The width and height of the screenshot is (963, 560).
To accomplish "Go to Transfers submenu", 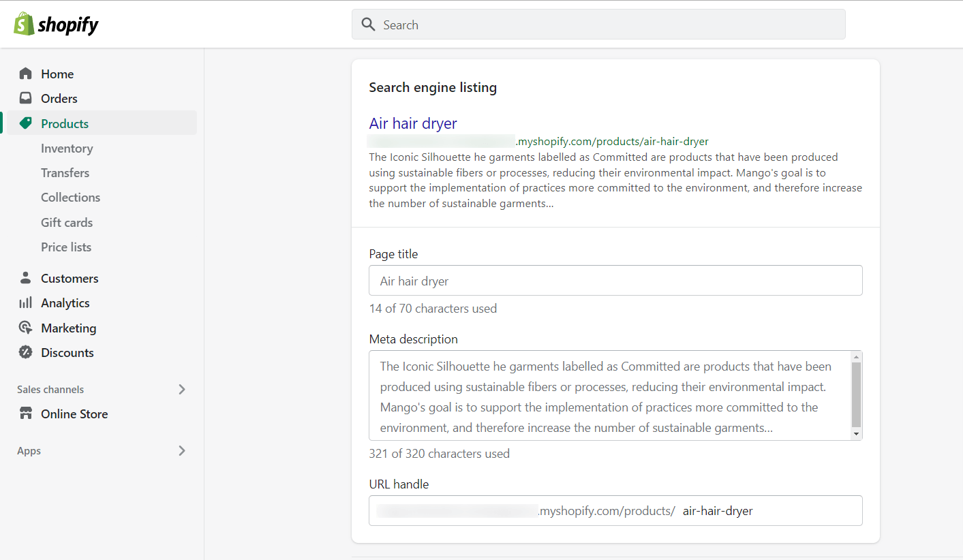I will (65, 172).
